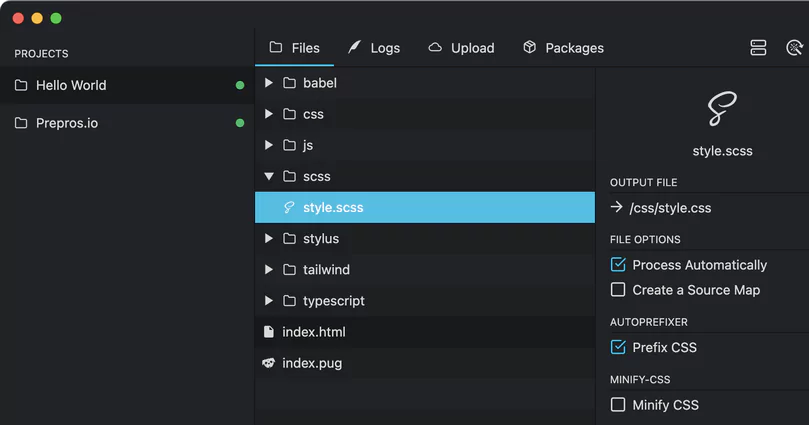Expand the typescript folder
Image resolution: width=809 pixels, height=425 pixels.
(x=268, y=301)
